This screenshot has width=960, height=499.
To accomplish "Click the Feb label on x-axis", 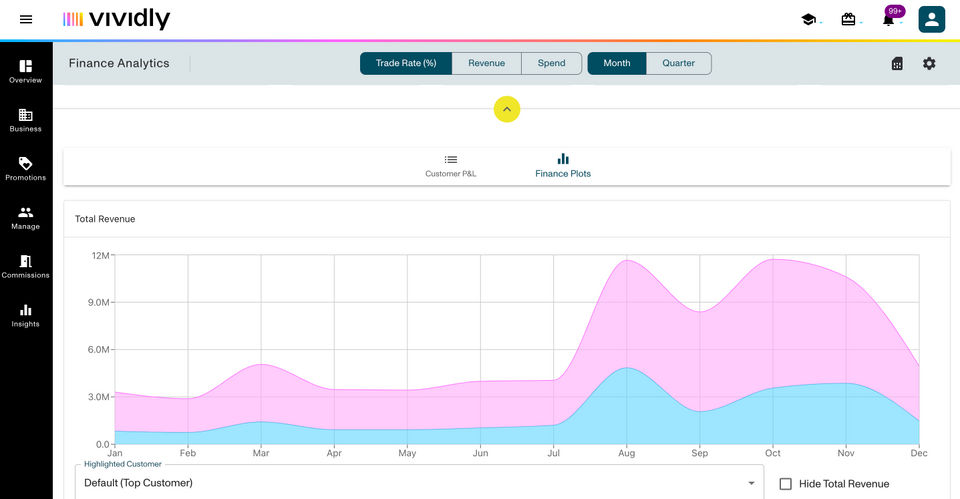I will 188,453.
